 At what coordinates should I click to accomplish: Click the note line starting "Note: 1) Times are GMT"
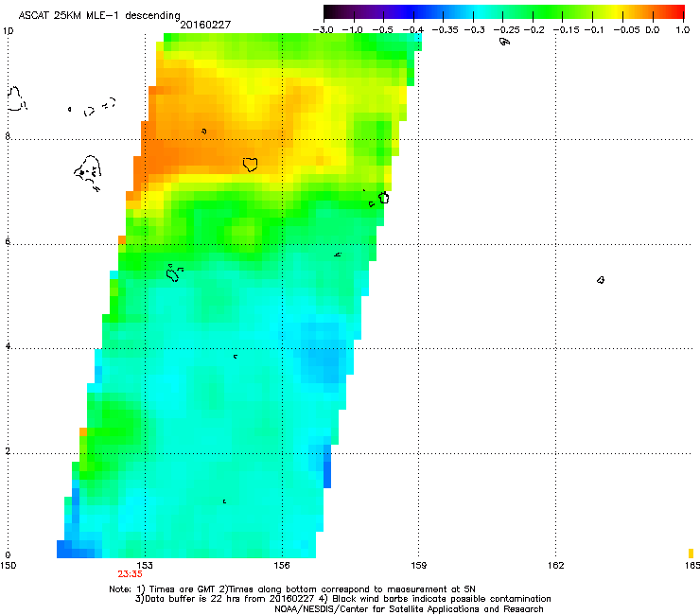[292, 589]
